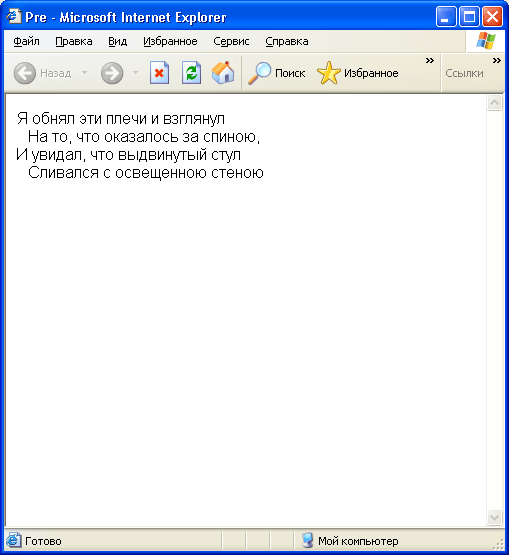Open the Сервис menu

[x=231, y=41]
